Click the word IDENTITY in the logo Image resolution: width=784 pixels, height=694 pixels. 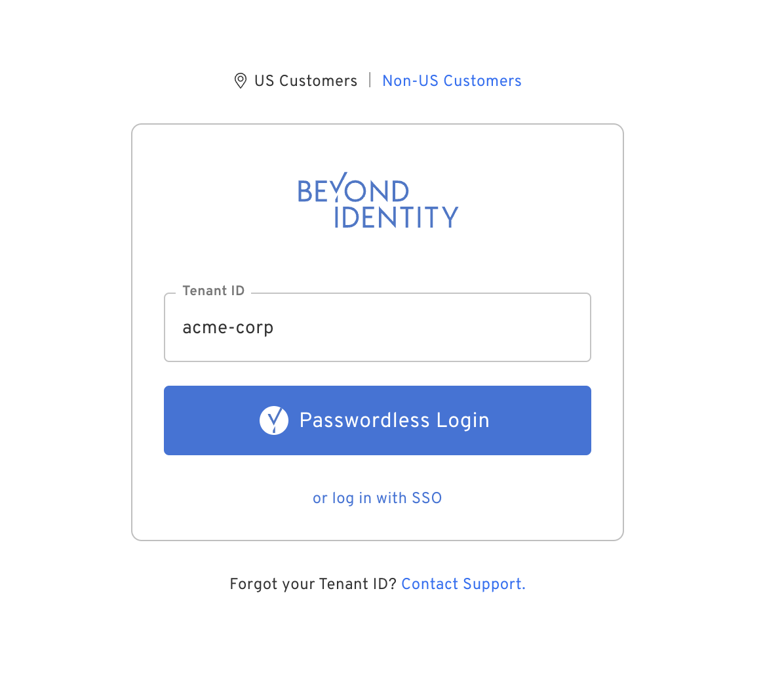coord(396,217)
